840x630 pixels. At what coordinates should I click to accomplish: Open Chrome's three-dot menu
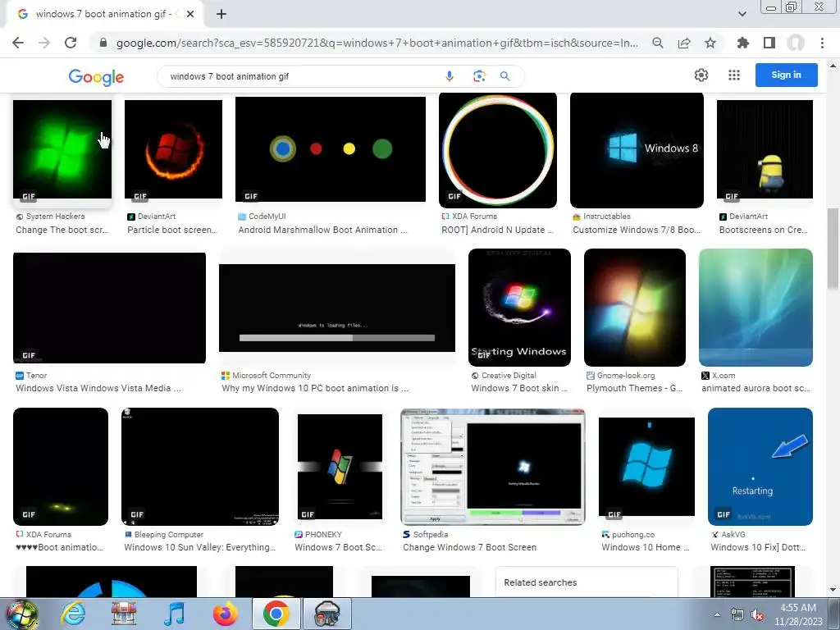[x=822, y=43]
